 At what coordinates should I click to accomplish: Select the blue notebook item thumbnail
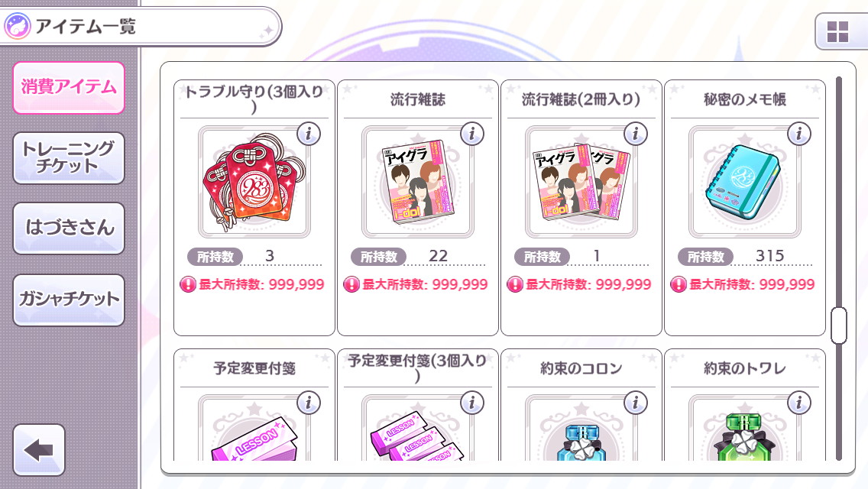pyautogui.click(x=744, y=182)
